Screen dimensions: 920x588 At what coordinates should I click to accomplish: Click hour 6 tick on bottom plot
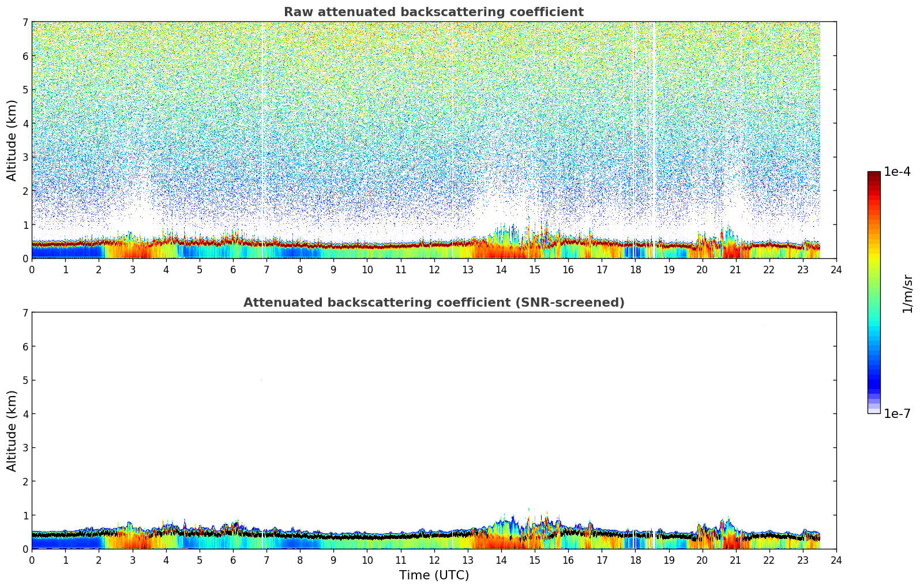pyautogui.click(x=233, y=560)
